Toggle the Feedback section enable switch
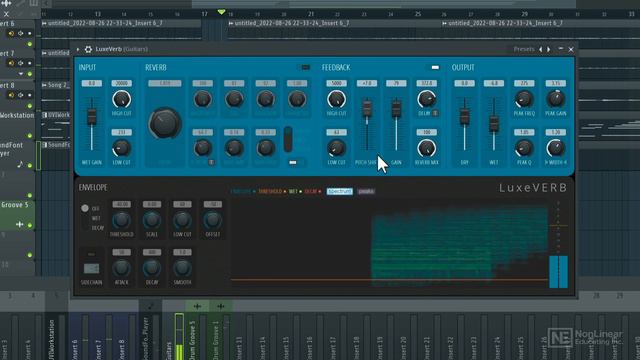640x360 pixels. [435, 67]
